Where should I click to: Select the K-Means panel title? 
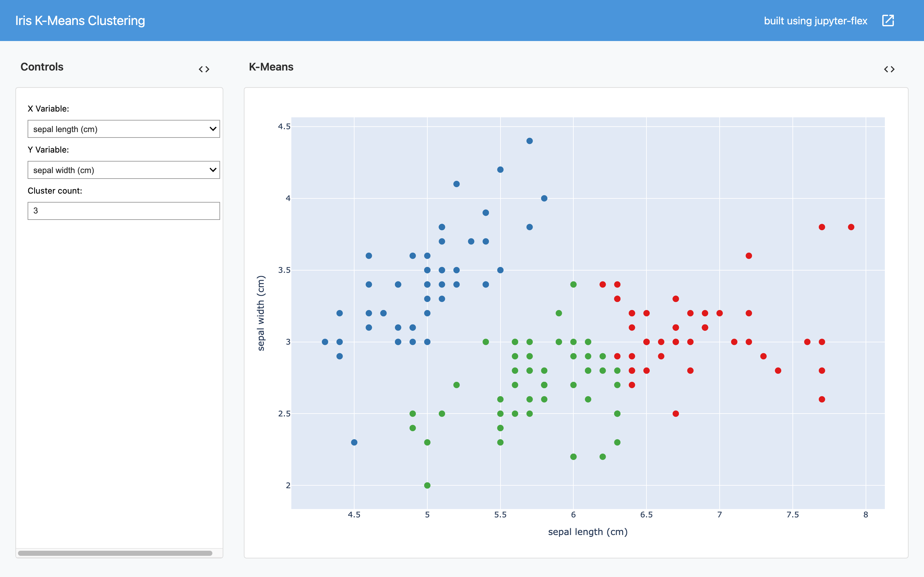pyautogui.click(x=271, y=67)
